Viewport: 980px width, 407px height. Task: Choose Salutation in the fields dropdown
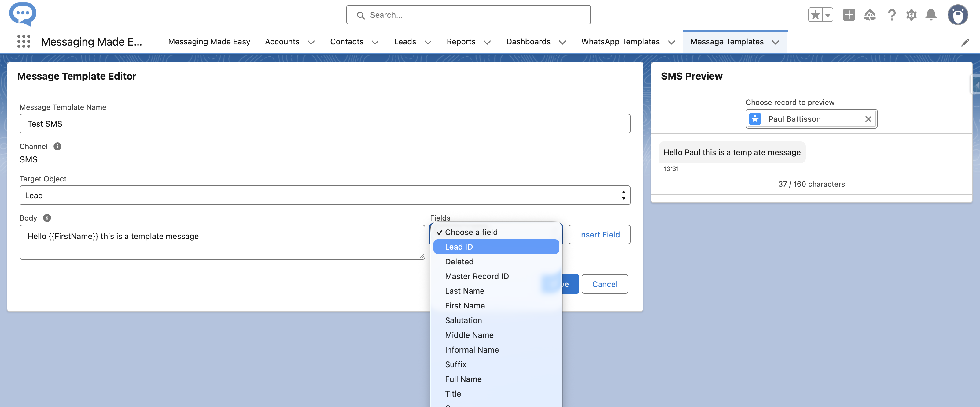click(463, 320)
